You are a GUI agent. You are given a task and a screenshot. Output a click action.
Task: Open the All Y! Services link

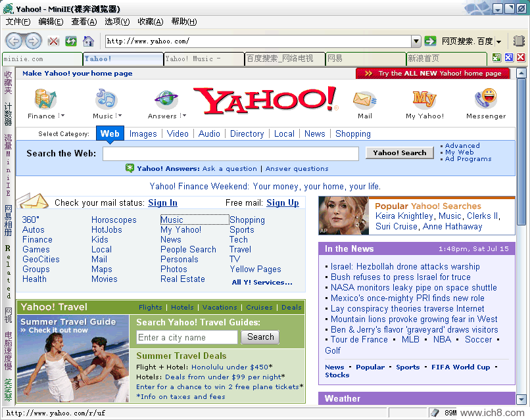click(x=262, y=283)
